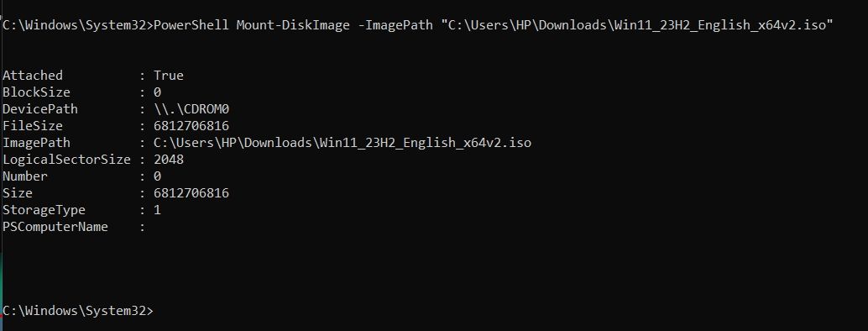Click the LogicalSectorSize property label
Image resolution: width=868 pixels, height=331 pixels.
[66, 160]
